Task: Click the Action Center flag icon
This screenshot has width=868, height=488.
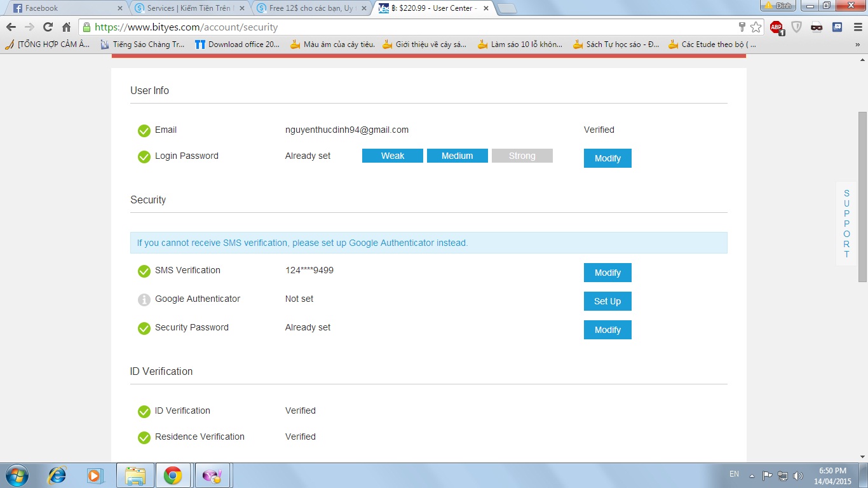Action: [768, 475]
